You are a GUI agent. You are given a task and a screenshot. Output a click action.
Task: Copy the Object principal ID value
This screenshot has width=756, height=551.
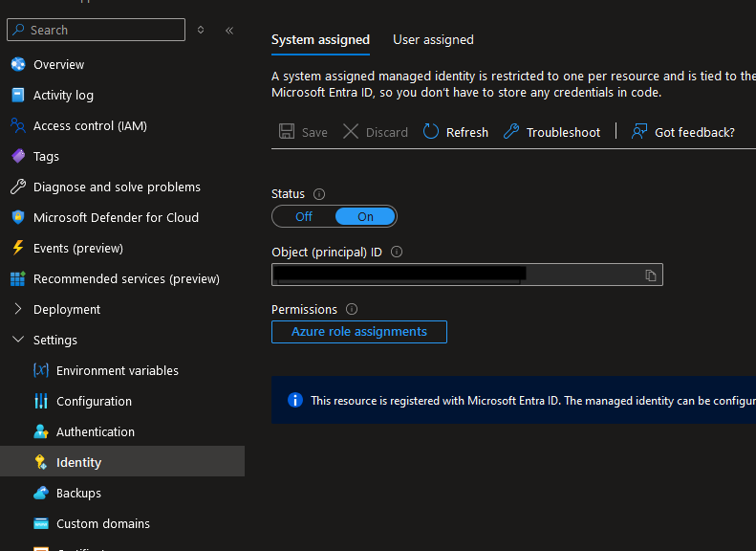[x=650, y=275]
